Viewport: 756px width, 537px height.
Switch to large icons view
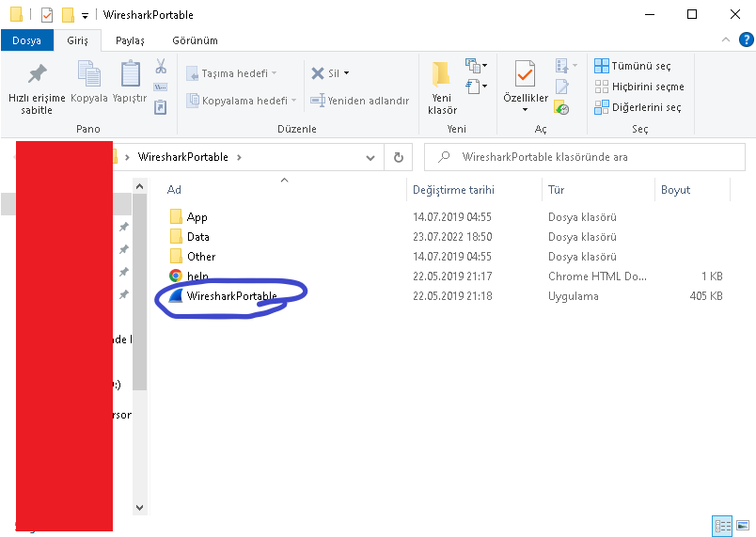tap(743, 526)
